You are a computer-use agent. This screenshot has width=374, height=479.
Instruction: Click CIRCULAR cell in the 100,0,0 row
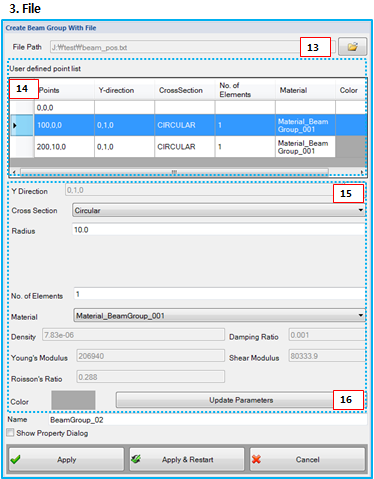pos(185,125)
